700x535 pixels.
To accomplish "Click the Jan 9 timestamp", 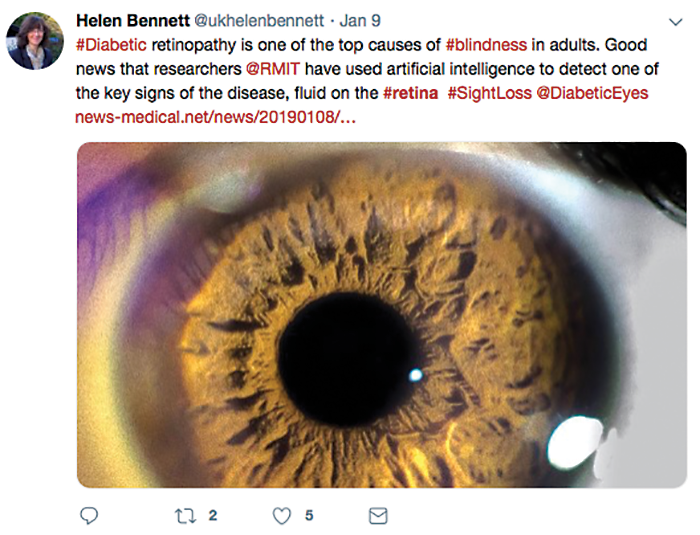I will [x=360, y=21].
